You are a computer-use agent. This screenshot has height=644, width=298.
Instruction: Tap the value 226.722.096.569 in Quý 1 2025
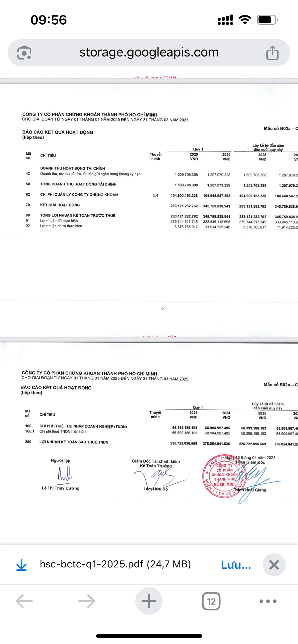[184, 443]
